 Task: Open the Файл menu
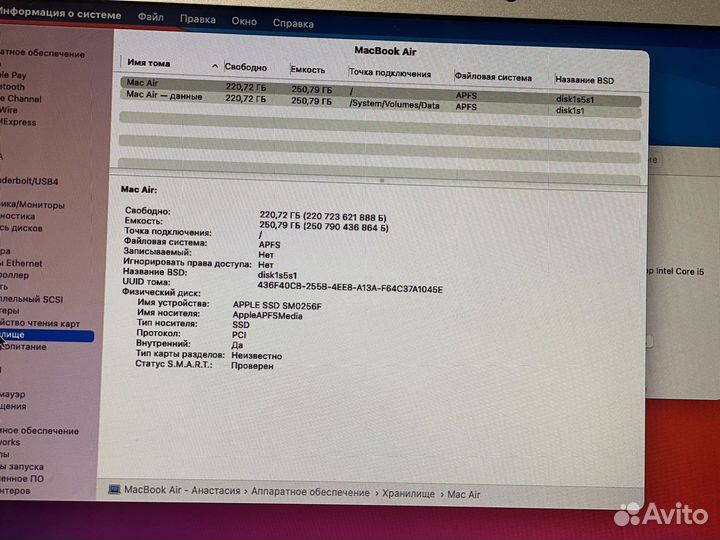pyautogui.click(x=151, y=17)
